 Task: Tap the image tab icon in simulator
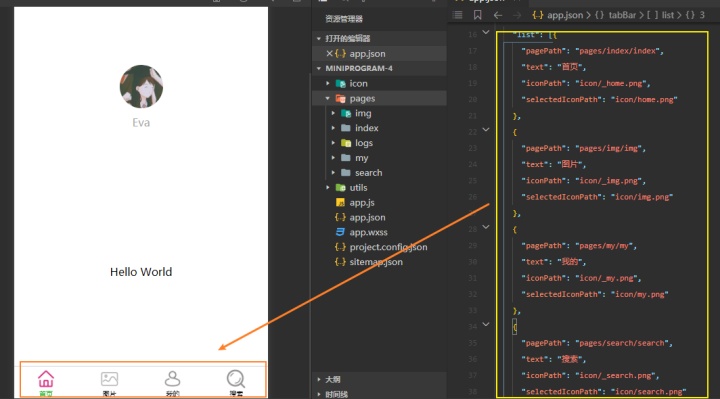pos(109,379)
